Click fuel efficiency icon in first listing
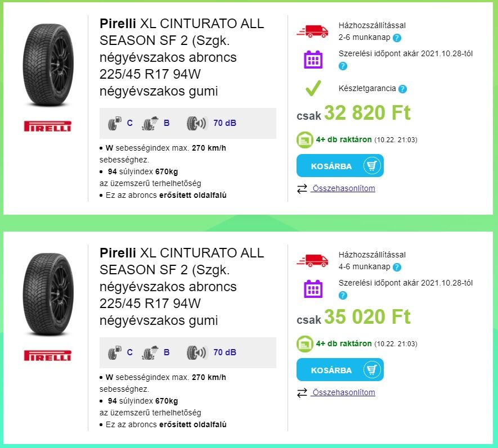This screenshot has width=498, height=448. (115, 123)
